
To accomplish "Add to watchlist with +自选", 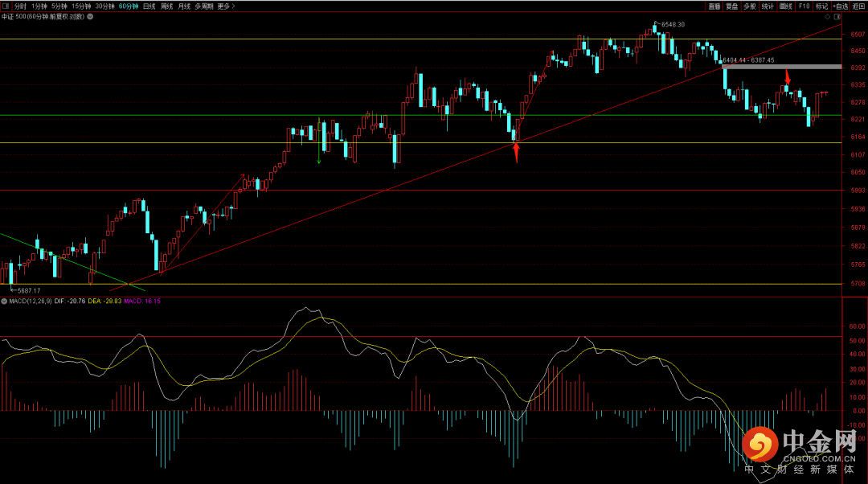I will pos(840,6).
